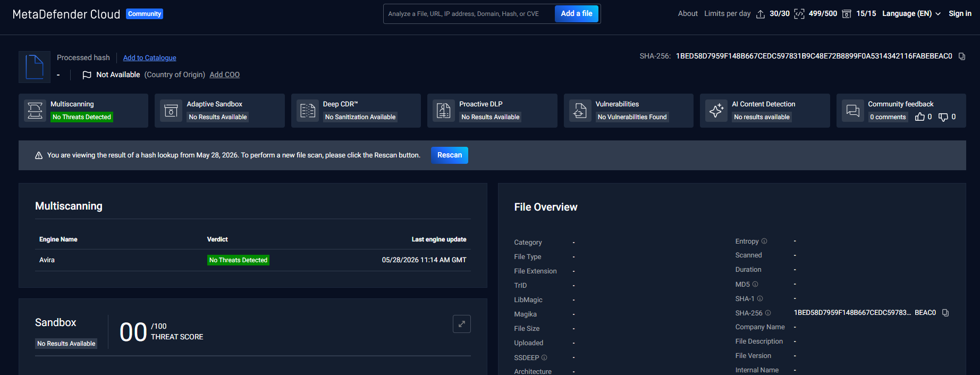Open the Multiscanning summary tab

tap(83, 111)
